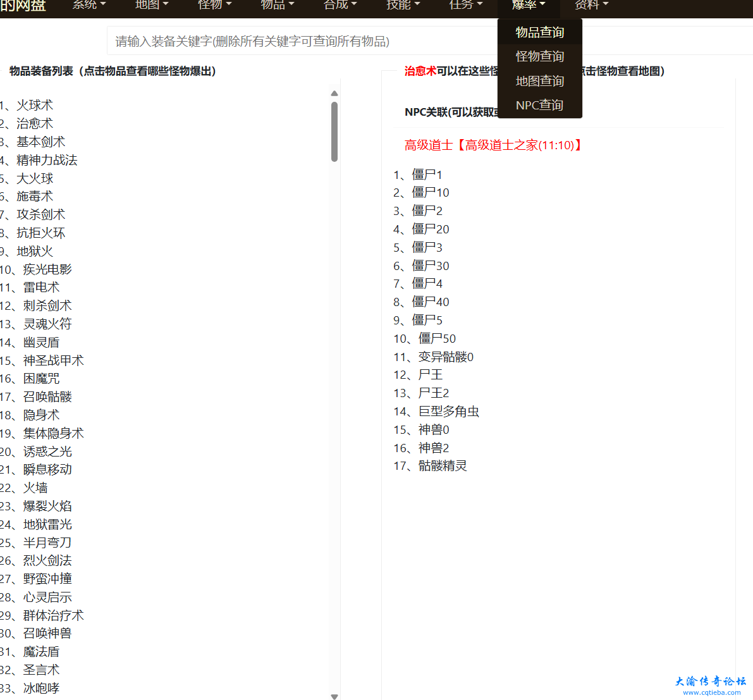753x700 pixels.
Task: Click 神圣战甲术 in the list
Action: point(53,360)
